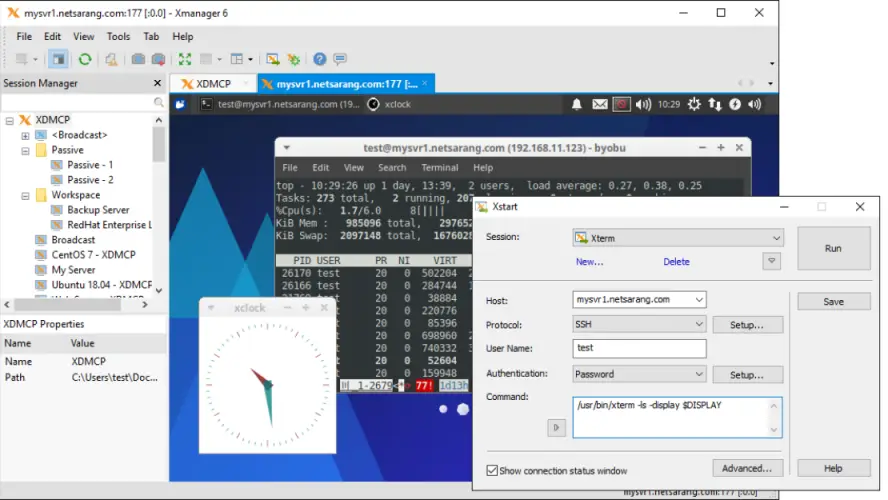Open the Protocol dropdown showing SSH
Screen dimensions: 888x500
point(699,324)
